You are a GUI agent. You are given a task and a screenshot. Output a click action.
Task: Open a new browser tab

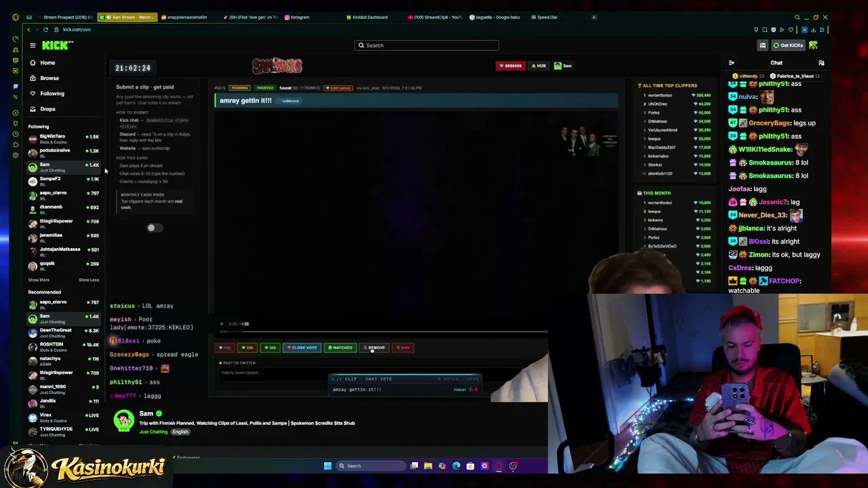(x=594, y=17)
